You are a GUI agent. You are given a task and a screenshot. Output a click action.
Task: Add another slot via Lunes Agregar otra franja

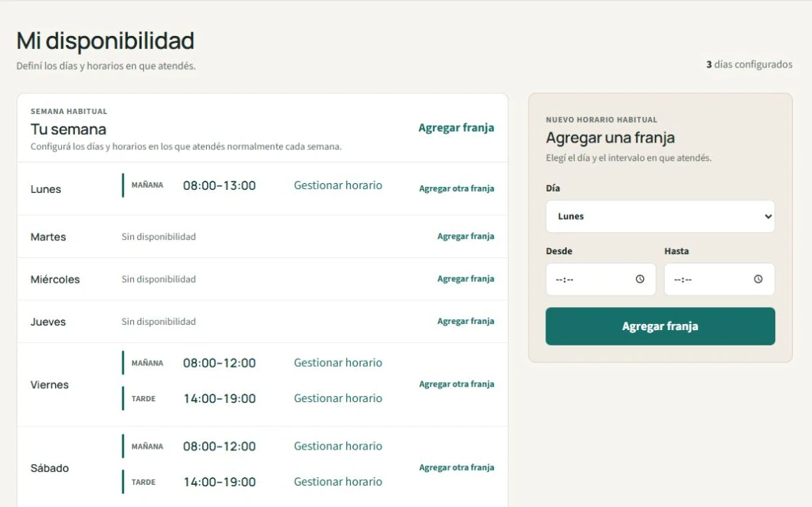tap(457, 188)
